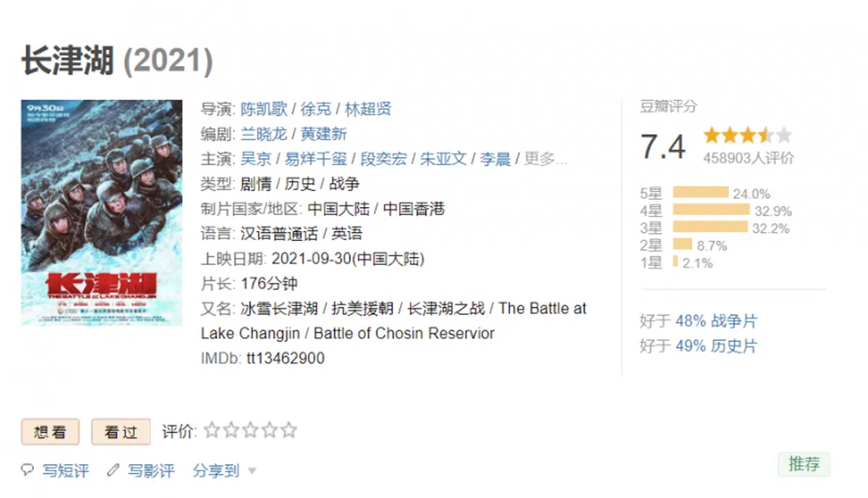Click the pencil icon for film review
868x498 pixels.
click(x=113, y=470)
